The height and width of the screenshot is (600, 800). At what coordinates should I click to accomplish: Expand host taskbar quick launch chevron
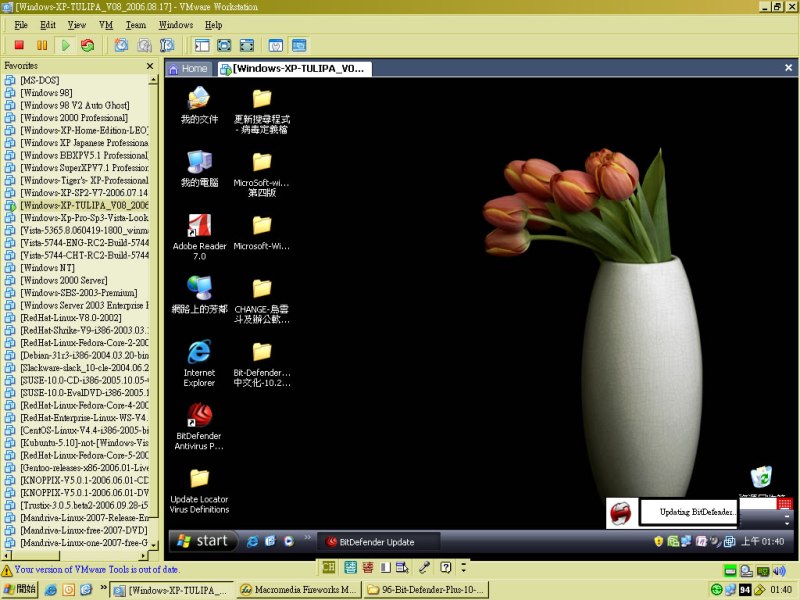[101, 590]
